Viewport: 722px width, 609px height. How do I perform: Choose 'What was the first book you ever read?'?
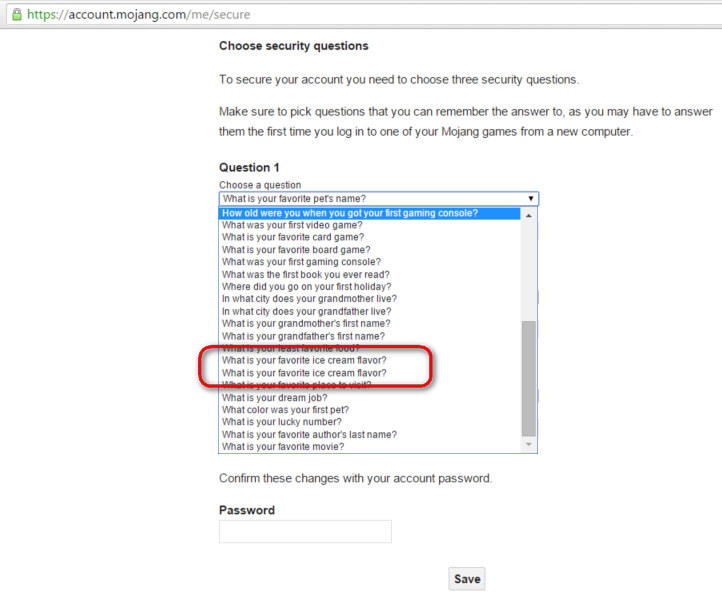pyautogui.click(x=306, y=275)
